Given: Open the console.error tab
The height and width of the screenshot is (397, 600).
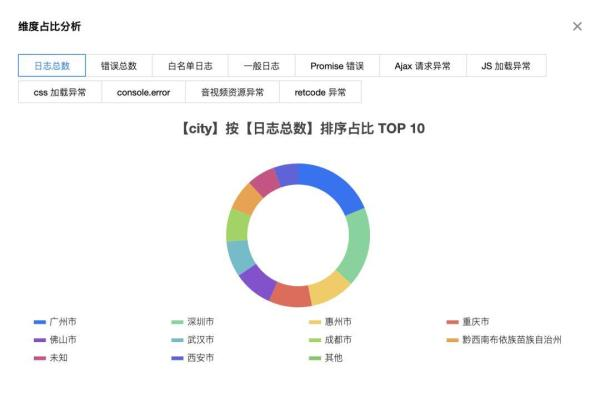Looking at the screenshot, I should [x=143, y=92].
